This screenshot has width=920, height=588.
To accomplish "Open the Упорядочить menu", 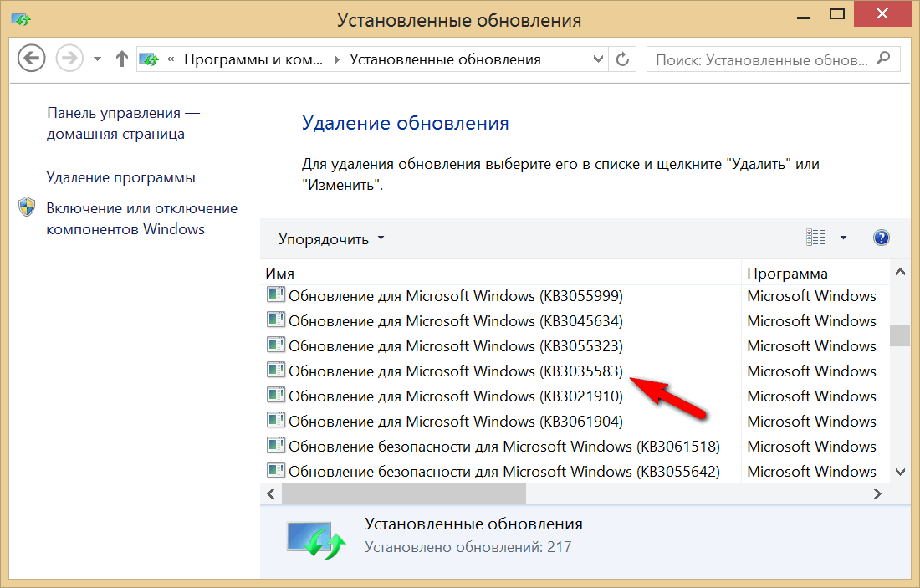I will 331,239.
